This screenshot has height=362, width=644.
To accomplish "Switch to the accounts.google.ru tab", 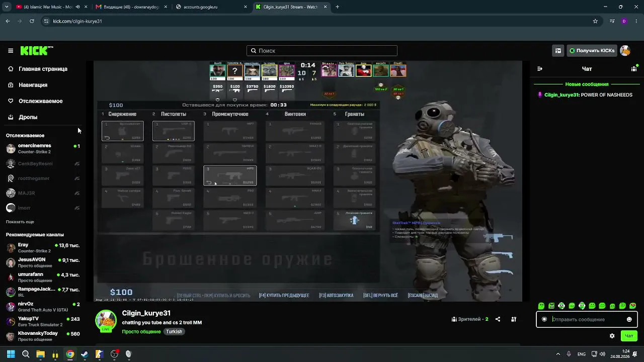I will pyautogui.click(x=211, y=7).
